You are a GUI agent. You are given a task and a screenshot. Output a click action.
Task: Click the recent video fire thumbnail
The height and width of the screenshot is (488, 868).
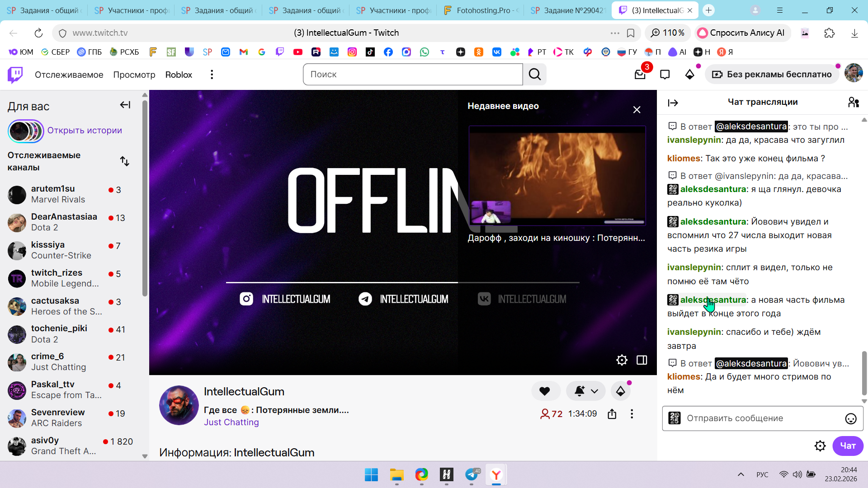[x=557, y=175]
